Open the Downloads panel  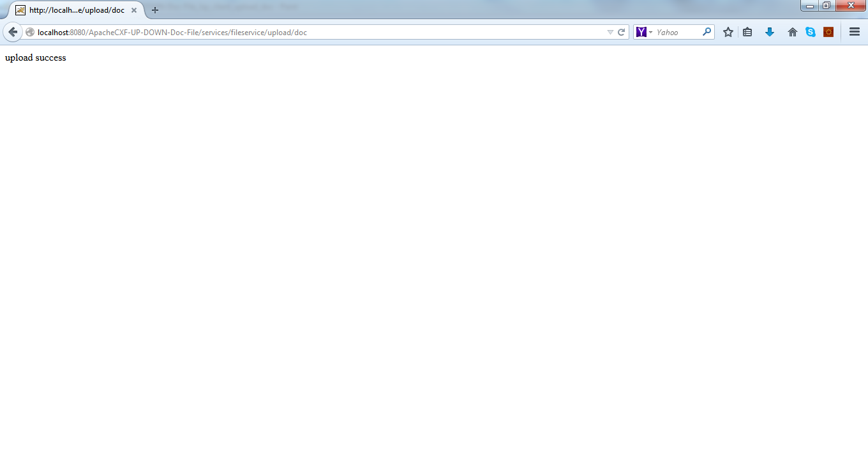[769, 32]
